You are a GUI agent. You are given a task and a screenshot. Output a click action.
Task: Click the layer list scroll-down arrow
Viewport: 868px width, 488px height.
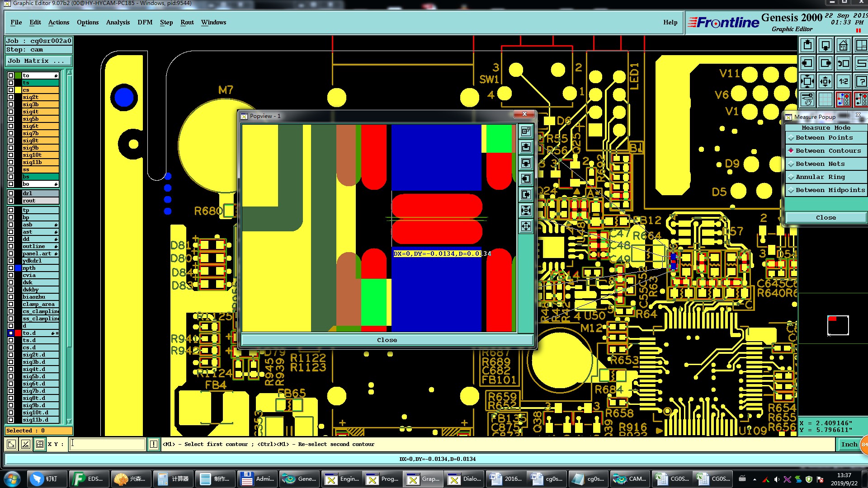click(69, 421)
